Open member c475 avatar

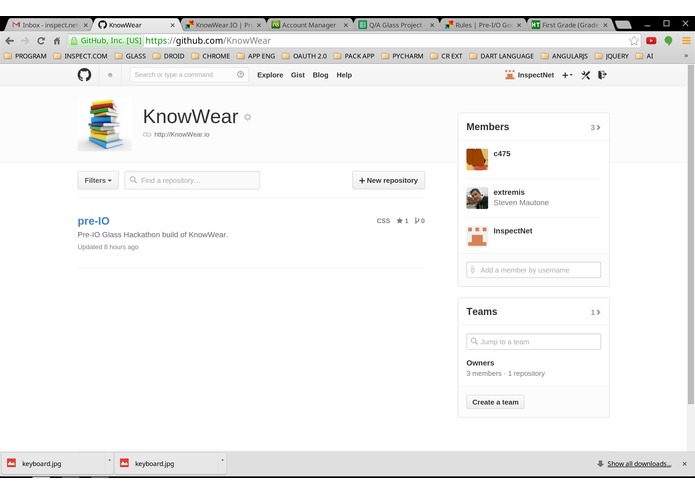point(477,159)
